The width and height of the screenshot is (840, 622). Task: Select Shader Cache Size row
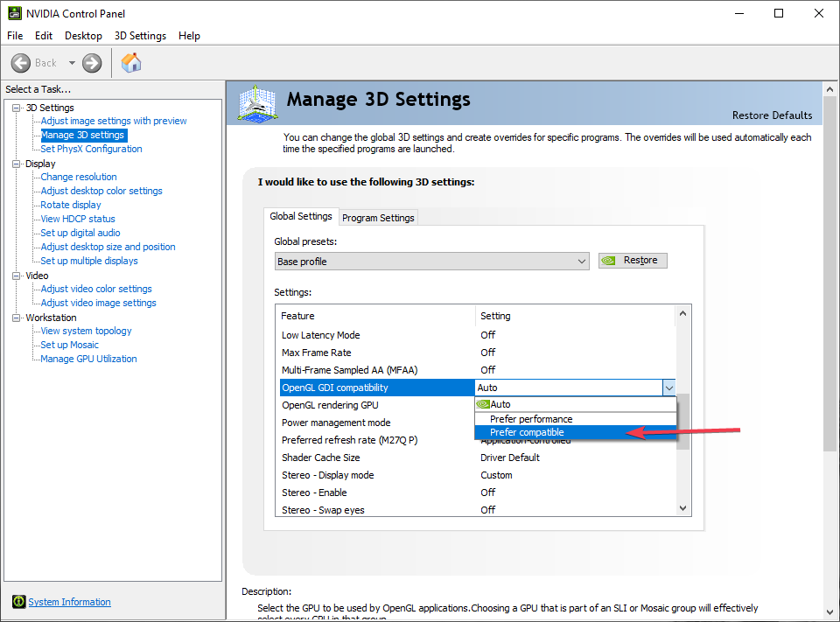point(477,458)
